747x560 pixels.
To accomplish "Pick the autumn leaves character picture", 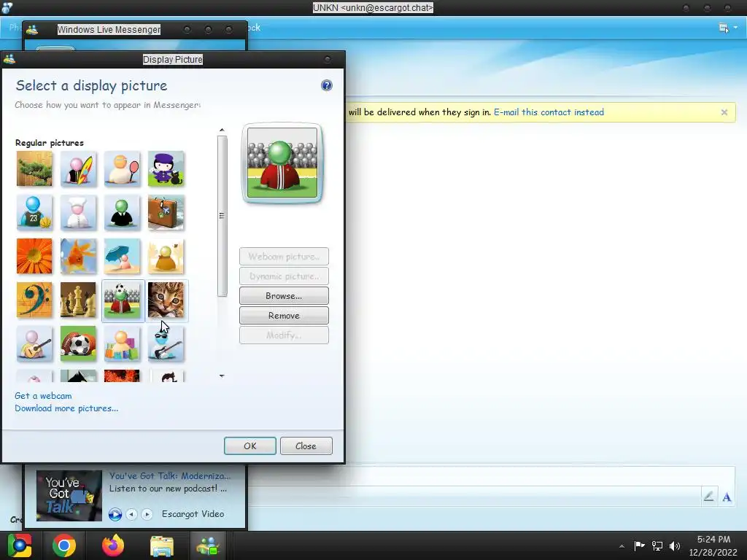I will [166, 256].
